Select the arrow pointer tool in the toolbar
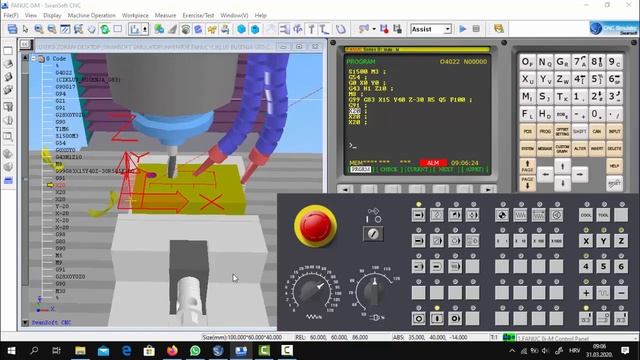The width and height of the screenshot is (640, 360). (25, 29)
